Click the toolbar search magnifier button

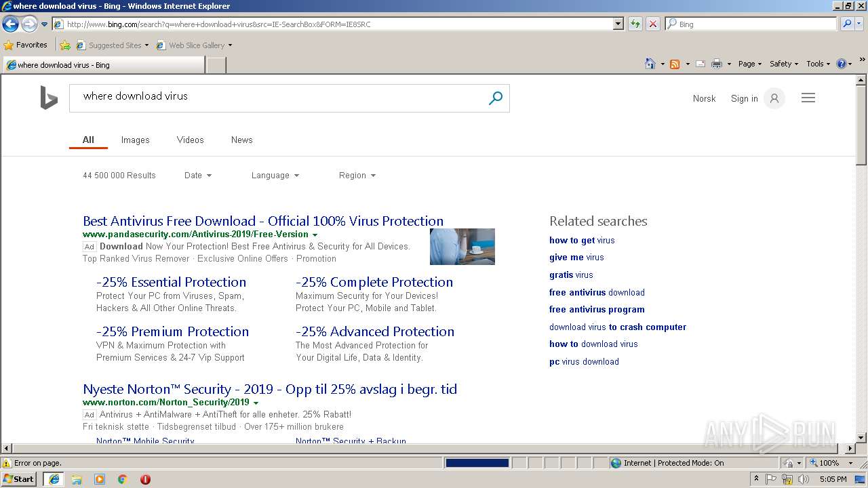(846, 24)
